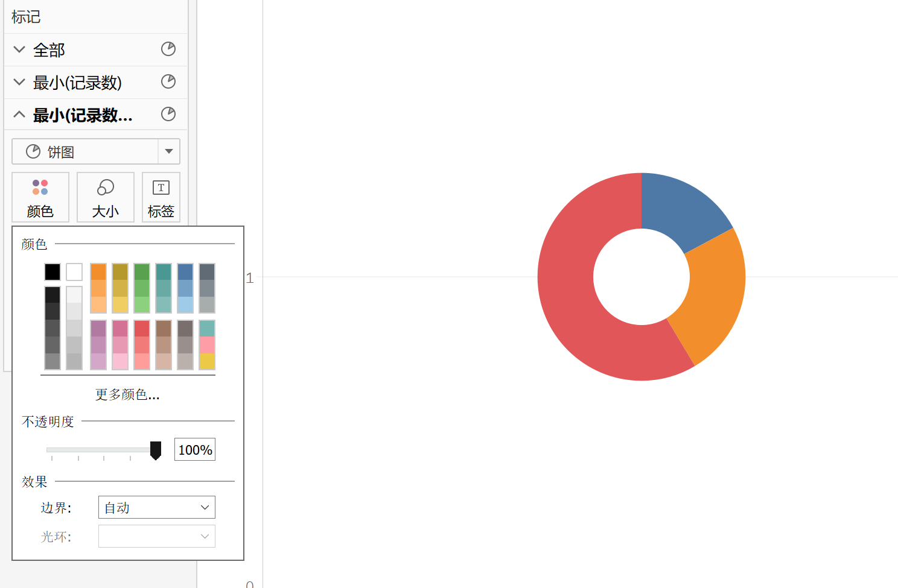Viewport: 898px width, 588px height.
Task: Pick the solid white swatch
Action: tap(74, 272)
